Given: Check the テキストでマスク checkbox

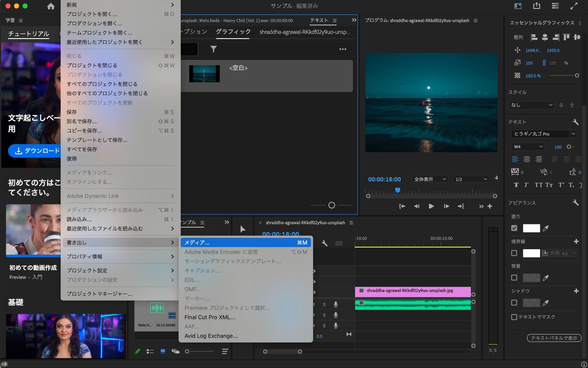Looking at the screenshot, I should pos(514,317).
